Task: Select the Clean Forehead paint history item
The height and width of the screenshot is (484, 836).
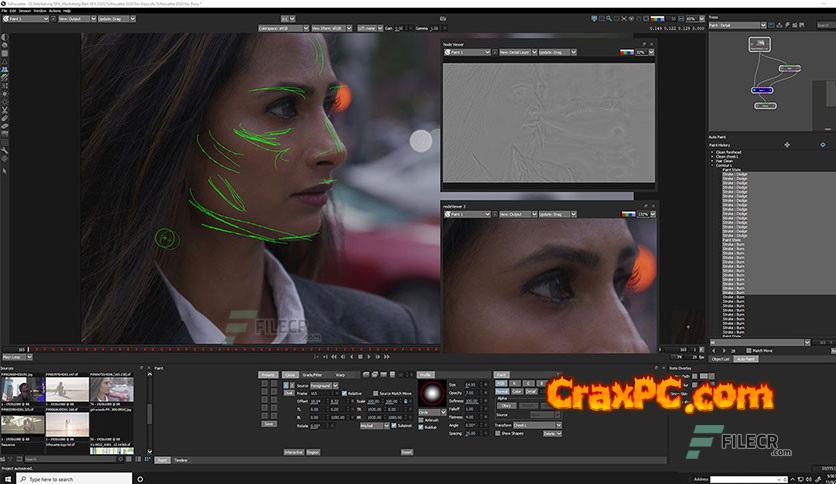Action: point(730,152)
